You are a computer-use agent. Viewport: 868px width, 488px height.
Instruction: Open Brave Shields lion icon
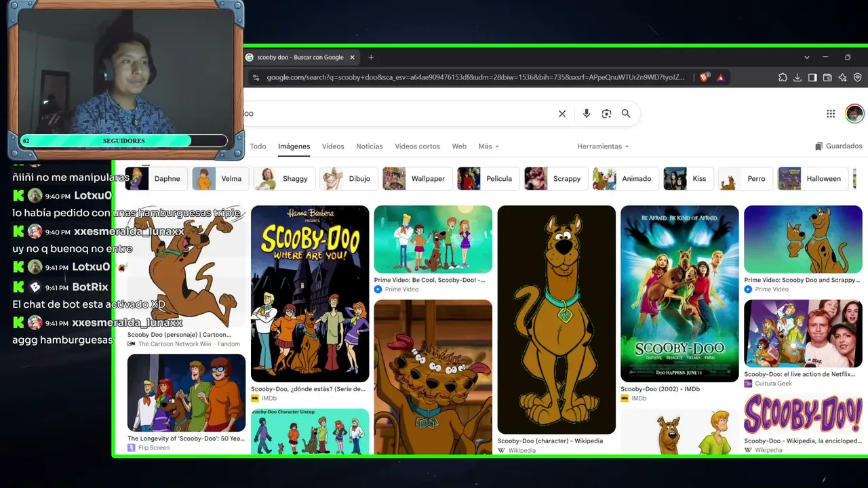[x=704, y=77]
